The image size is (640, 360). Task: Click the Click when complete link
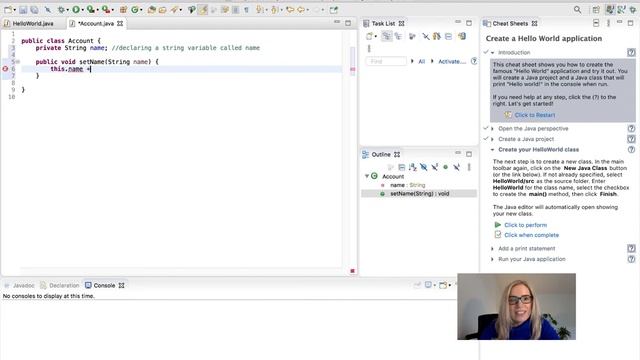pos(531,235)
